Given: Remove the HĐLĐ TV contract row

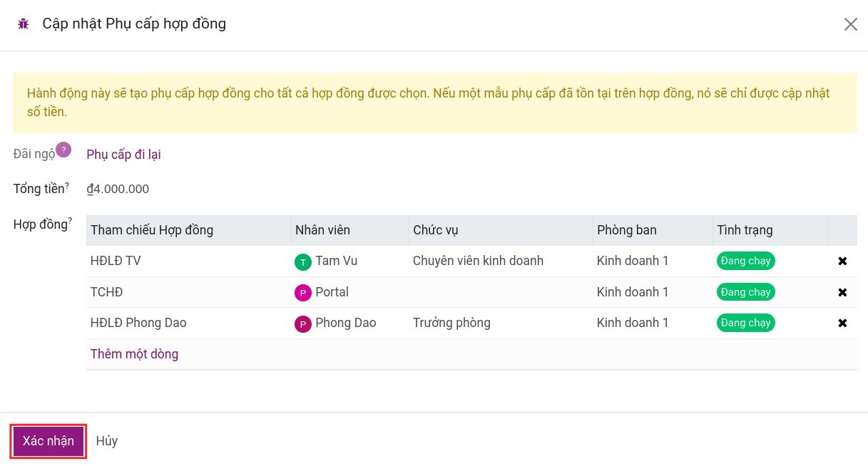Looking at the screenshot, I should pos(842,262).
